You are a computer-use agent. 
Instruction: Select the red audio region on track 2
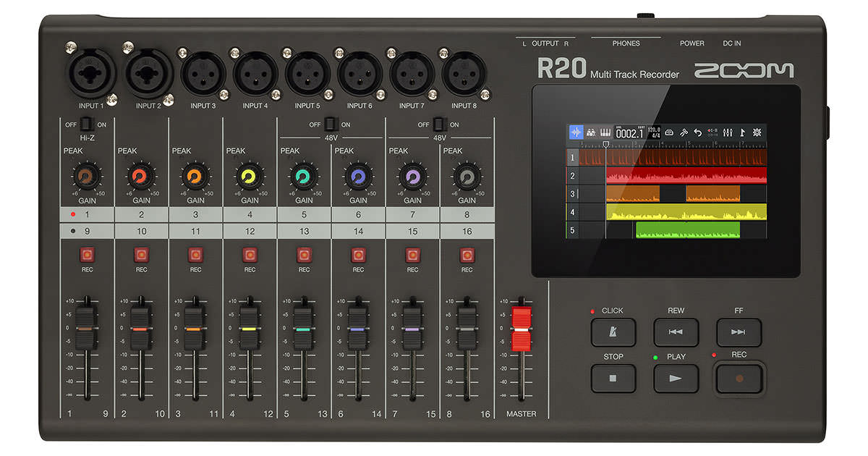point(686,176)
